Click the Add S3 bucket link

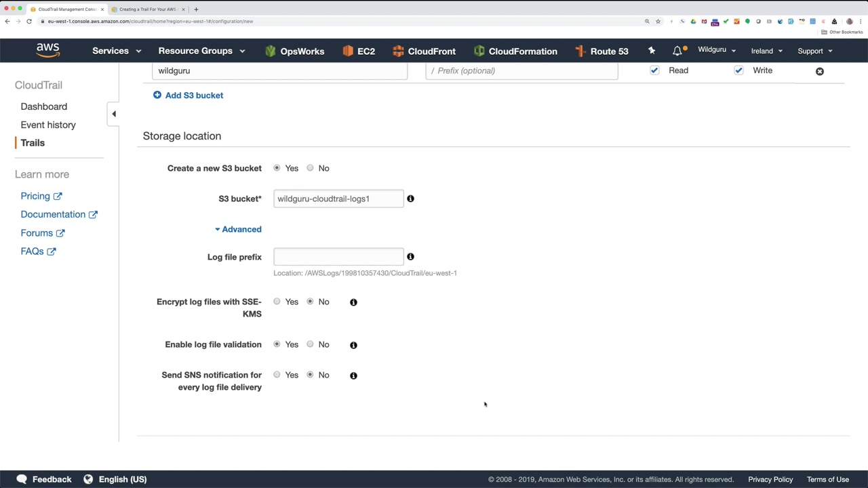pos(194,96)
